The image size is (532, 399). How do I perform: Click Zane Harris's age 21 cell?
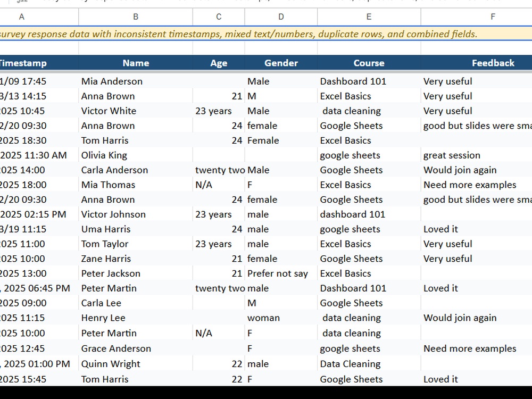tap(219, 259)
